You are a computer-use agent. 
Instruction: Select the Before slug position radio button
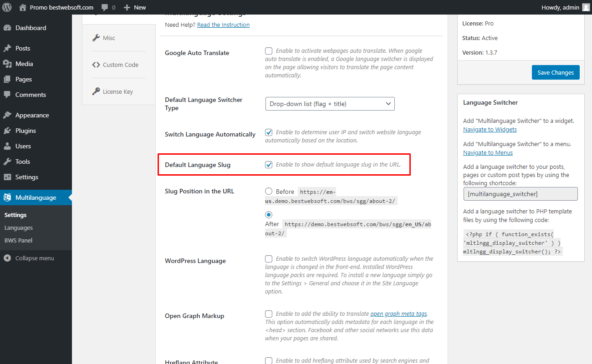click(x=269, y=191)
